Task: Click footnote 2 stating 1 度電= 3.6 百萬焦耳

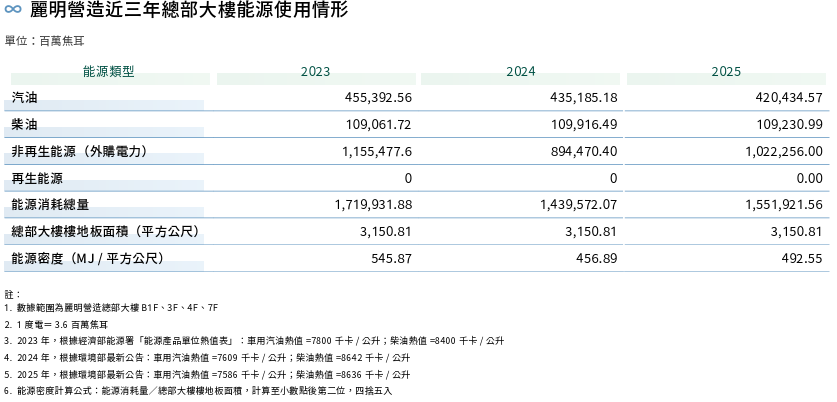Action: tap(56, 325)
